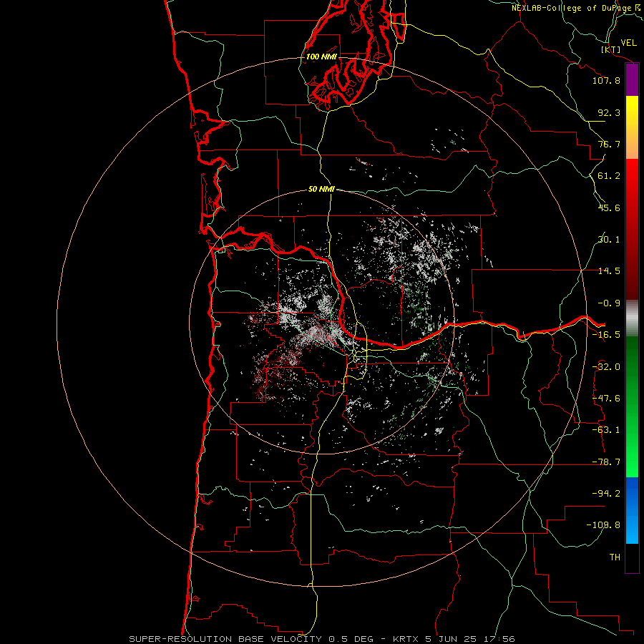Click the 107.8 velocity scale value
The height and width of the screenshot is (644, 644).
tap(606, 80)
